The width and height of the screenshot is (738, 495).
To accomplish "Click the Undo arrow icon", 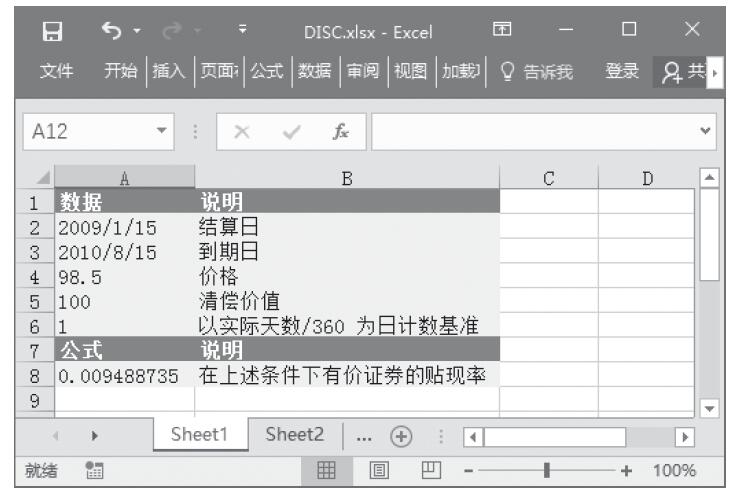I will [110, 32].
